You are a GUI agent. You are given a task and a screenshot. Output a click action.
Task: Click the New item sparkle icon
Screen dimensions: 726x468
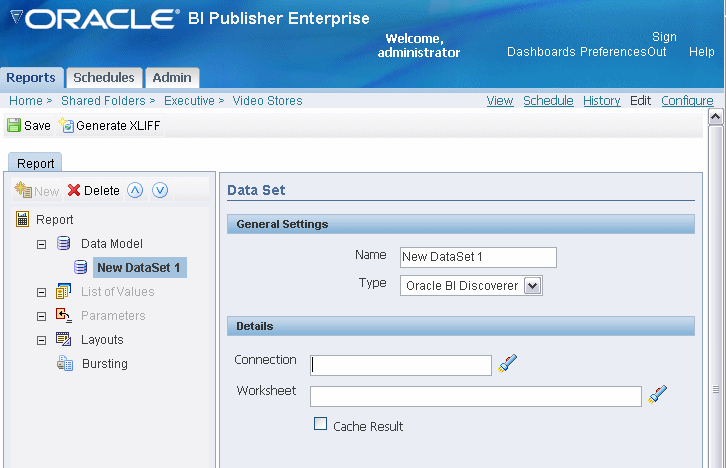pyautogui.click(x=23, y=190)
